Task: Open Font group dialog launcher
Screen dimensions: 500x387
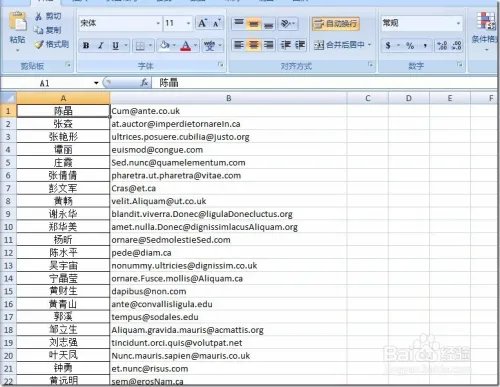Action: click(x=221, y=65)
